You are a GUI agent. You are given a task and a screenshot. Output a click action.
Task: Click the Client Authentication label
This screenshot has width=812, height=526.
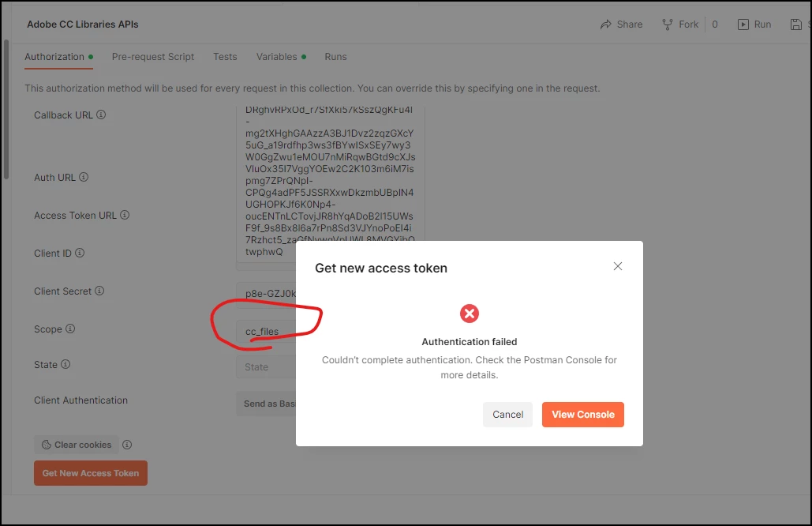click(80, 400)
